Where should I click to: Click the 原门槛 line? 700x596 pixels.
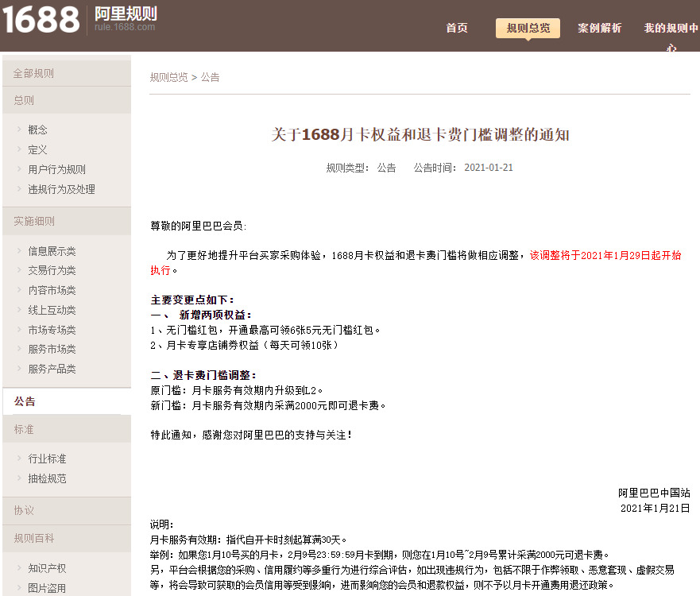237,391
